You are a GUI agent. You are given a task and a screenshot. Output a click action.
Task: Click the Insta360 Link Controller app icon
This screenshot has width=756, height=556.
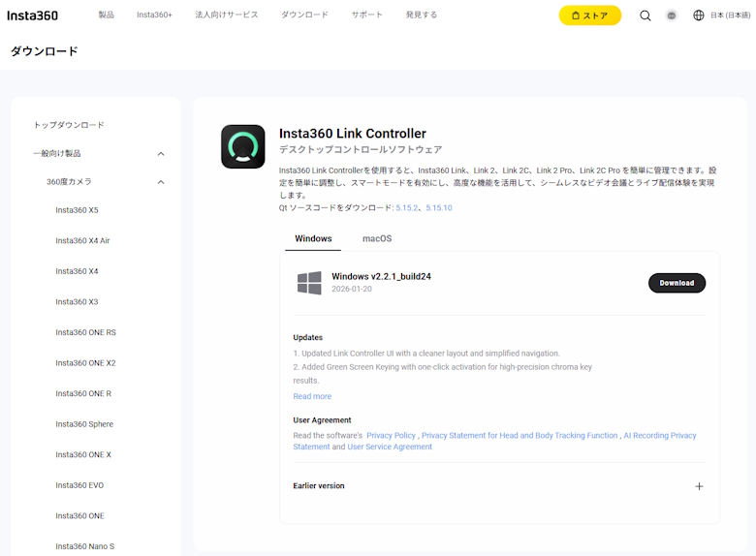[x=242, y=146]
